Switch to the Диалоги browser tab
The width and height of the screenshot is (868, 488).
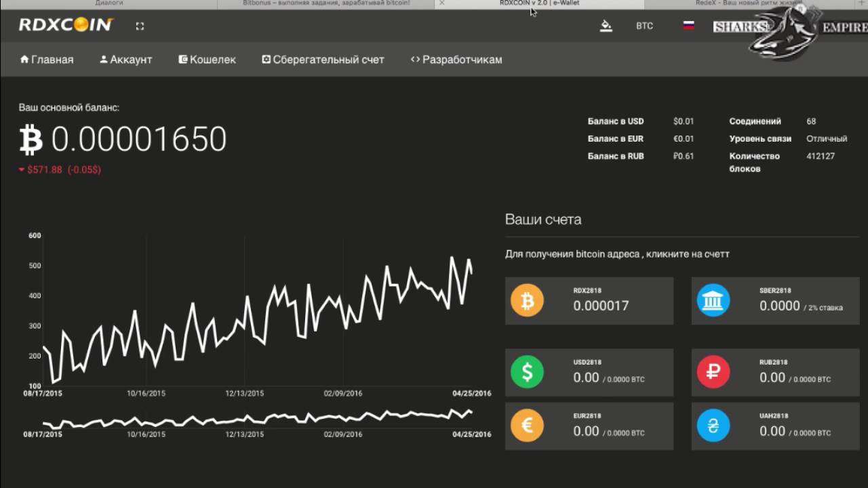108,3
